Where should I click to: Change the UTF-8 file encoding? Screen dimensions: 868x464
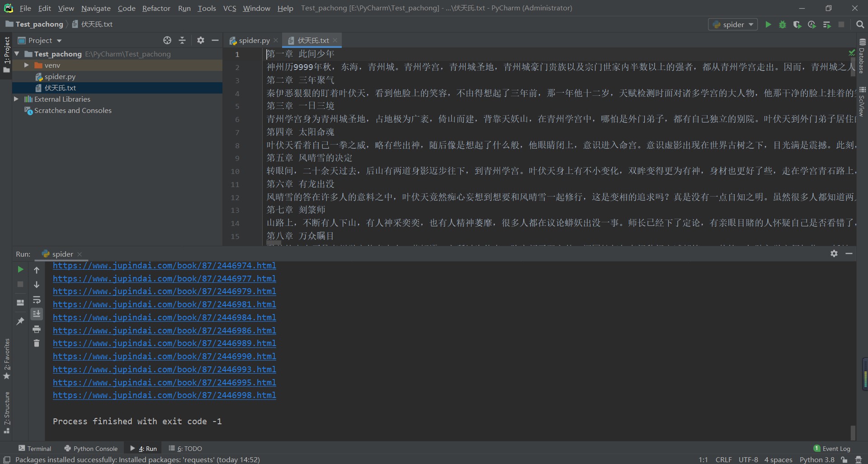(x=748, y=459)
